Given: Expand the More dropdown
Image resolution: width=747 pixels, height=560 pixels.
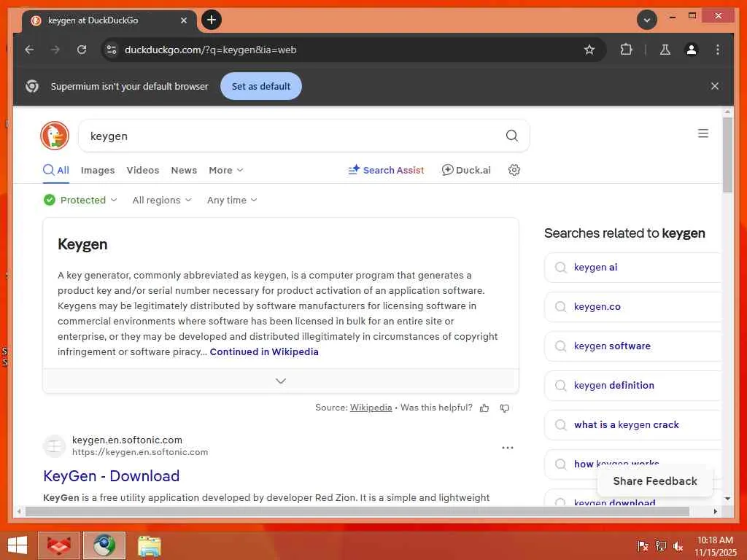Looking at the screenshot, I should pyautogui.click(x=226, y=170).
